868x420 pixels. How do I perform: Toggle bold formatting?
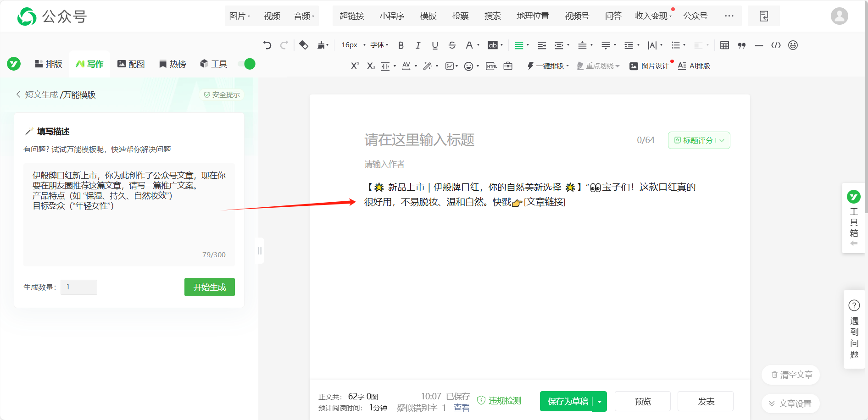point(401,45)
